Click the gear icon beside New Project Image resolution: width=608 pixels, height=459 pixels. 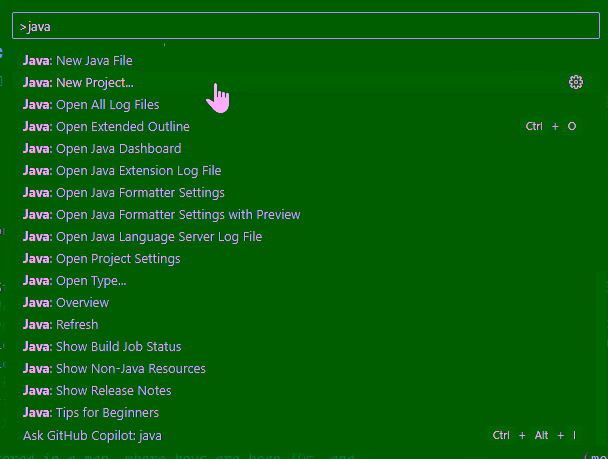pyautogui.click(x=575, y=83)
